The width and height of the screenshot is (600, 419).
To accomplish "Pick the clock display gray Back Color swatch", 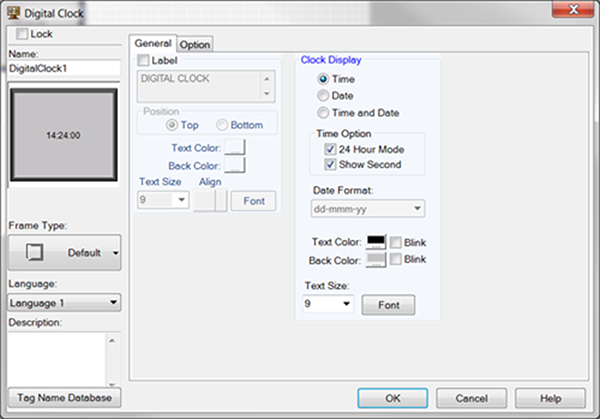I will point(376,259).
